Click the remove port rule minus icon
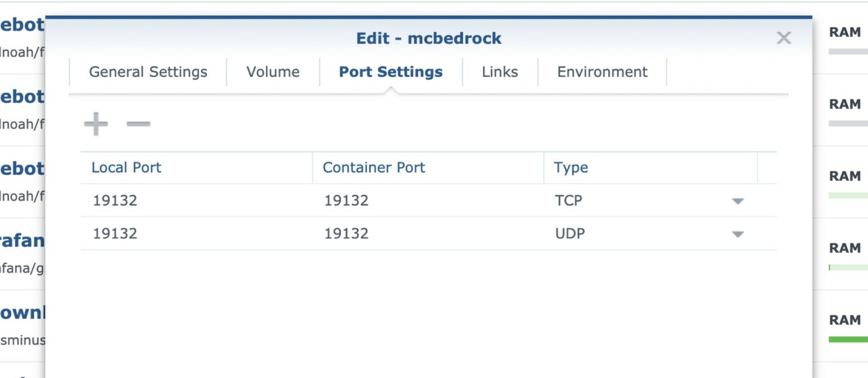Screen dimensions: 868x378 [137, 124]
